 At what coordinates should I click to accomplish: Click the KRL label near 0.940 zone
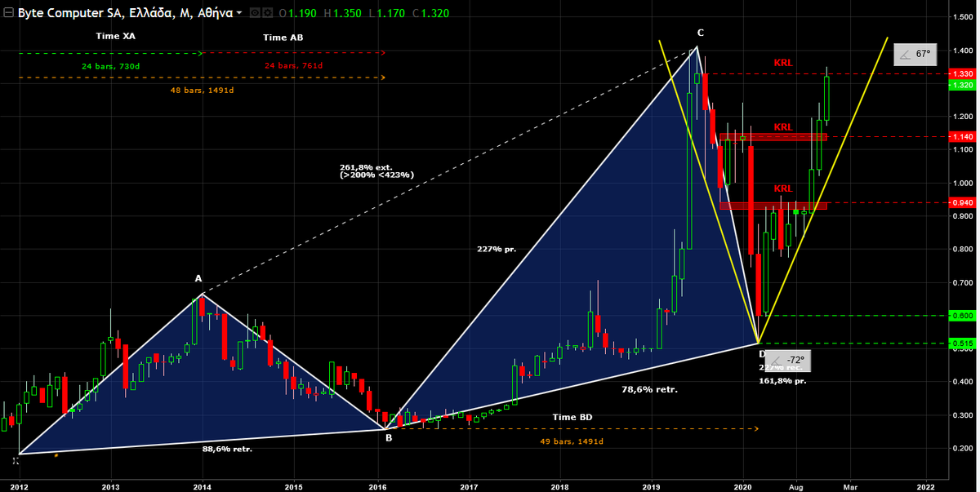[783, 188]
